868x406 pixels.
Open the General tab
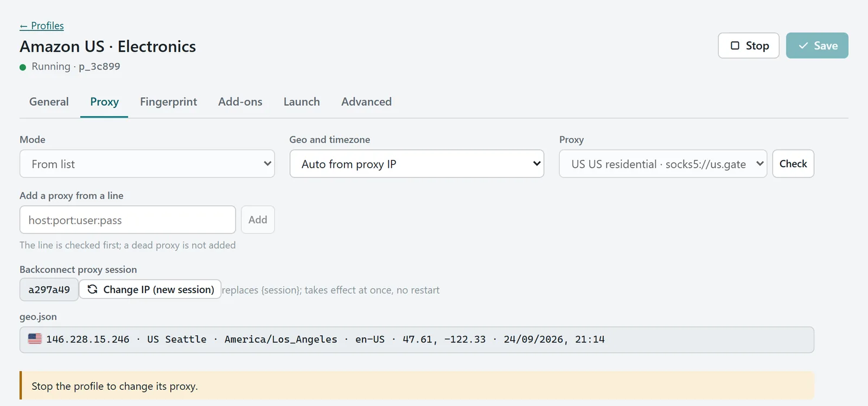tap(49, 101)
